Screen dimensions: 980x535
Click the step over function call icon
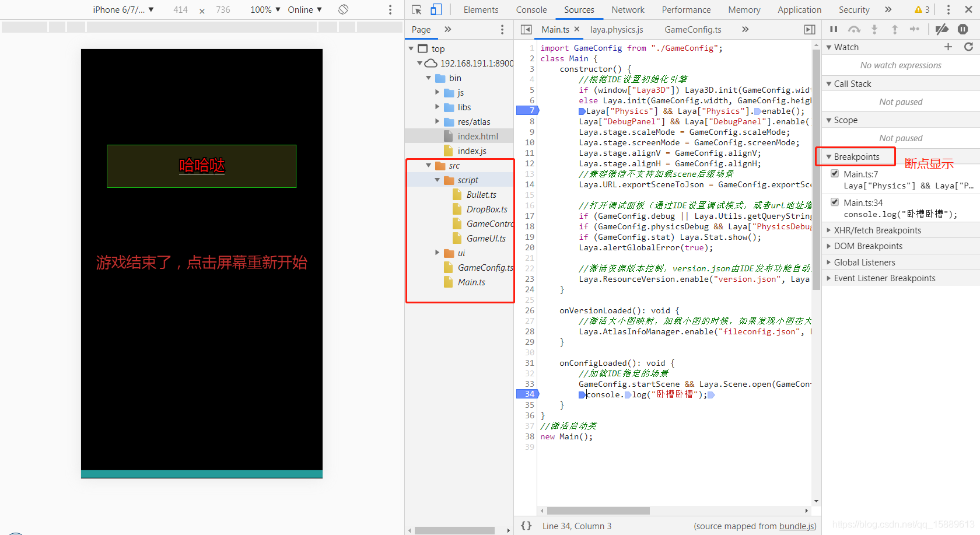coord(854,29)
